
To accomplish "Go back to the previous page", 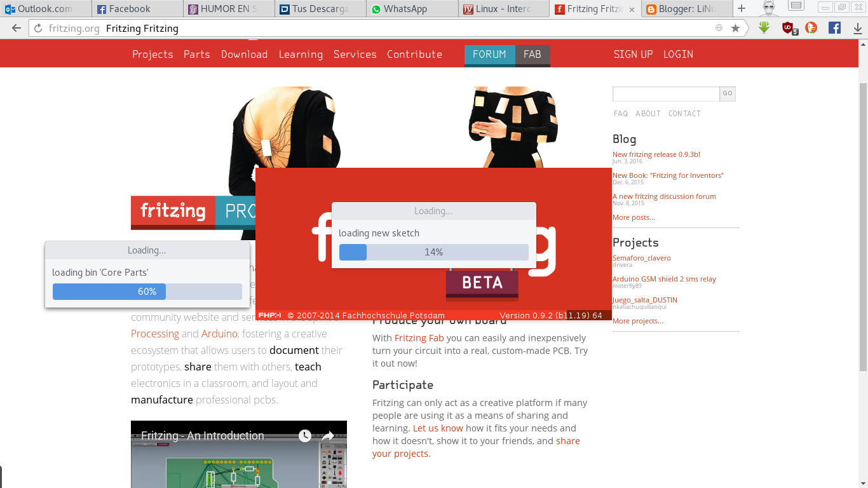I will (x=17, y=29).
